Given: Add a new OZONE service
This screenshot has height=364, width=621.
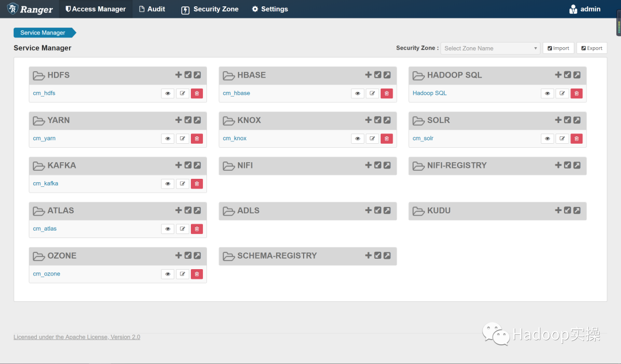Looking at the screenshot, I should [x=178, y=255].
